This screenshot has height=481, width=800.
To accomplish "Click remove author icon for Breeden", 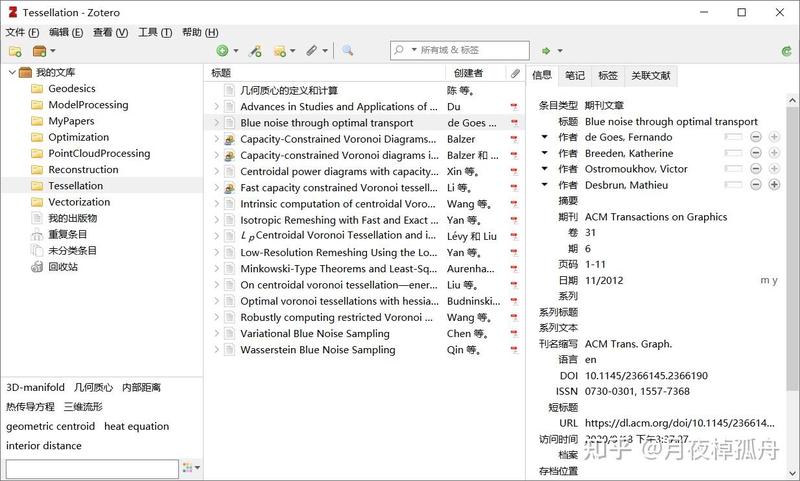I will click(756, 153).
